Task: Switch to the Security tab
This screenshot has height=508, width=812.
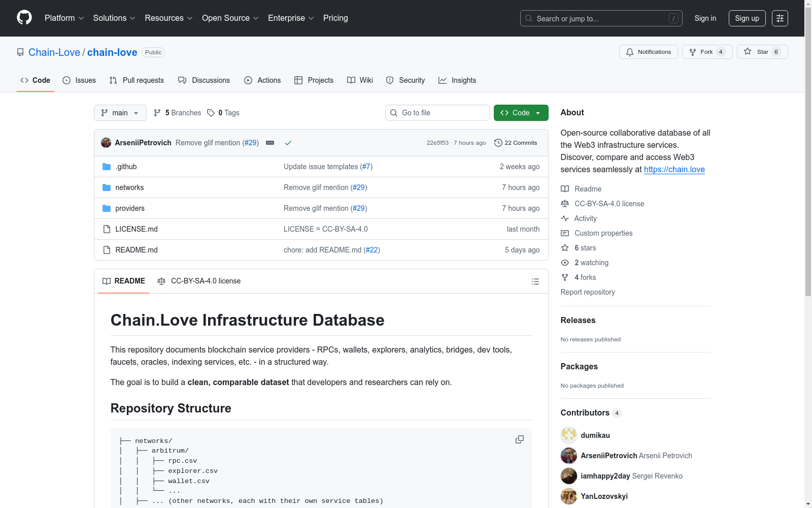Action: pos(405,80)
